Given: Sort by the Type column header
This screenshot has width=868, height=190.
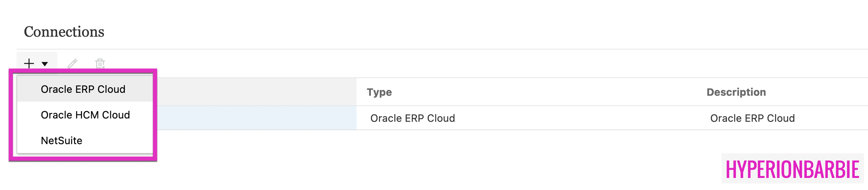Looking at the screenshot, I should pos(379,92).
